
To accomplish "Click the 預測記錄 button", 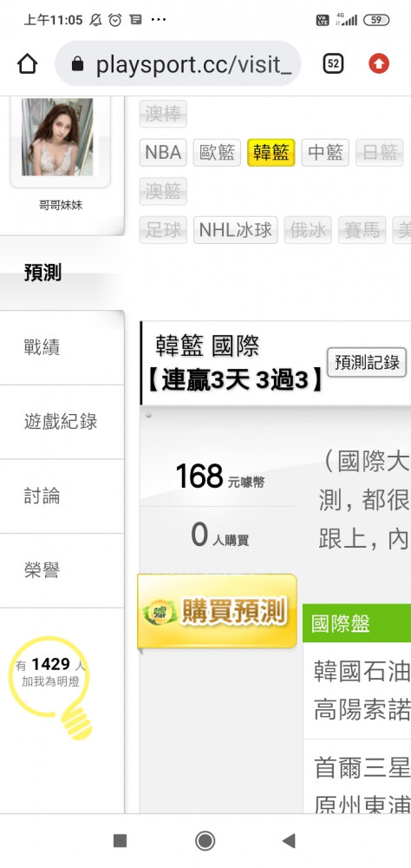I will pyautogui.click(x=368, y=363).
